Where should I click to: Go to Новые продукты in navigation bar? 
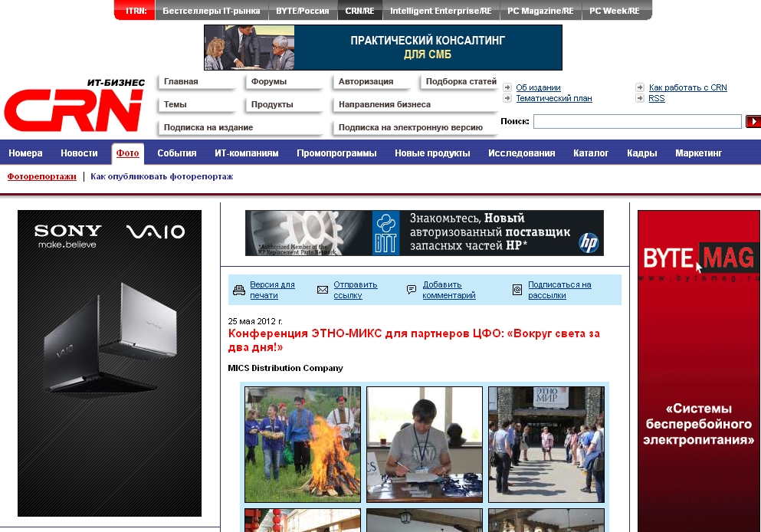point(432,153)
